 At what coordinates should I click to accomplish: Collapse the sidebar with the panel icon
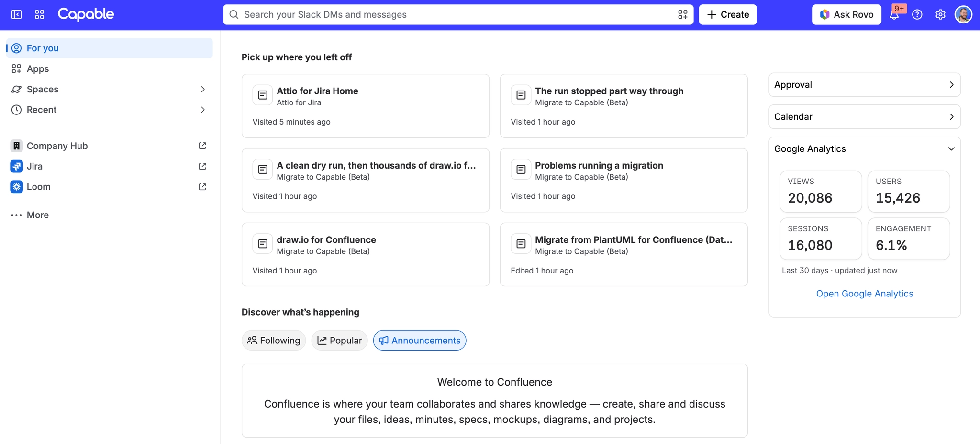coord(16,14)
